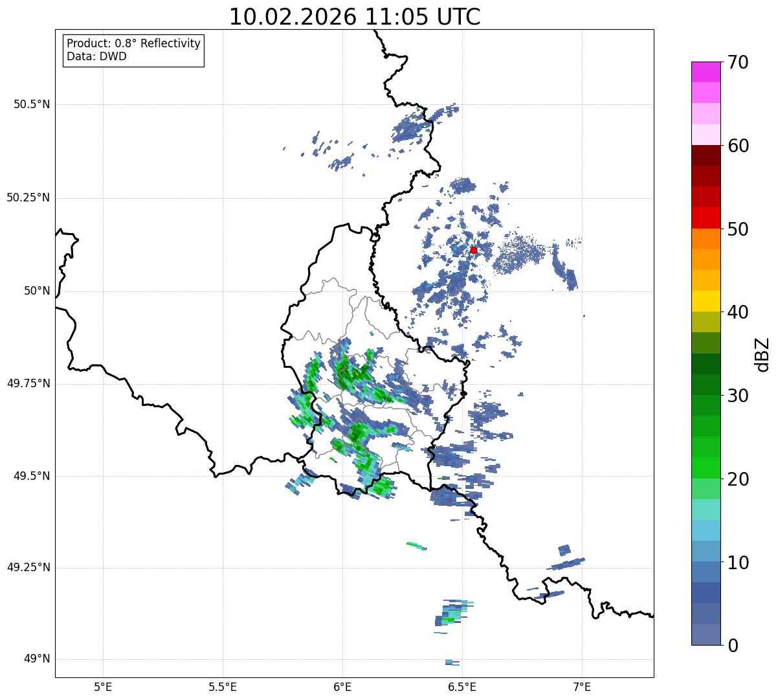The width and height of the screenshot is (778, 700).
Task: Click the colorbar tick value 40
Action: point(739,312)
